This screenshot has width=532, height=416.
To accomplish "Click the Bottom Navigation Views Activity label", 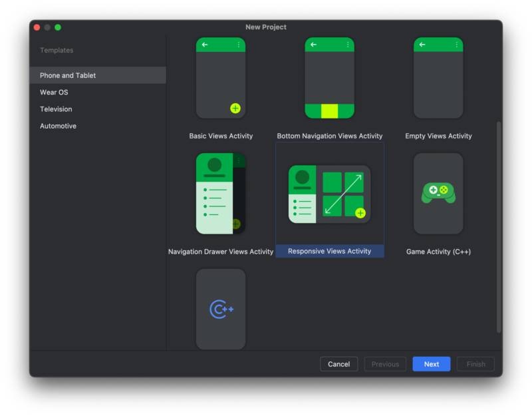I will click(330, 136).
